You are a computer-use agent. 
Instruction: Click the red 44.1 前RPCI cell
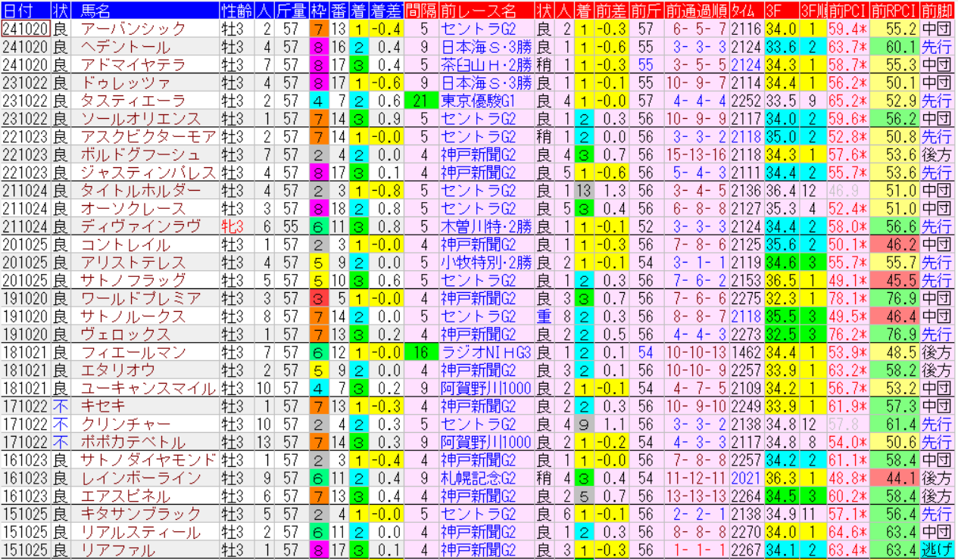894,478
